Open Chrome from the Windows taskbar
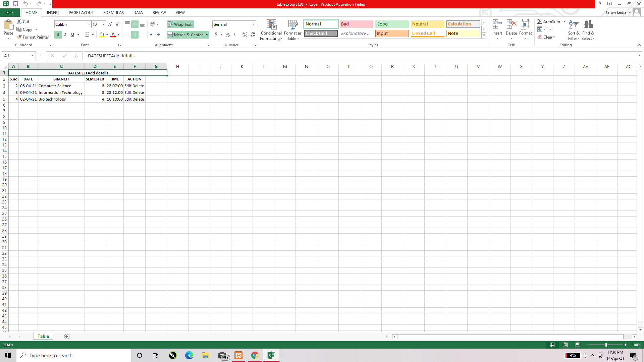This screenshot has width=644, height=362. coord(255,356)
